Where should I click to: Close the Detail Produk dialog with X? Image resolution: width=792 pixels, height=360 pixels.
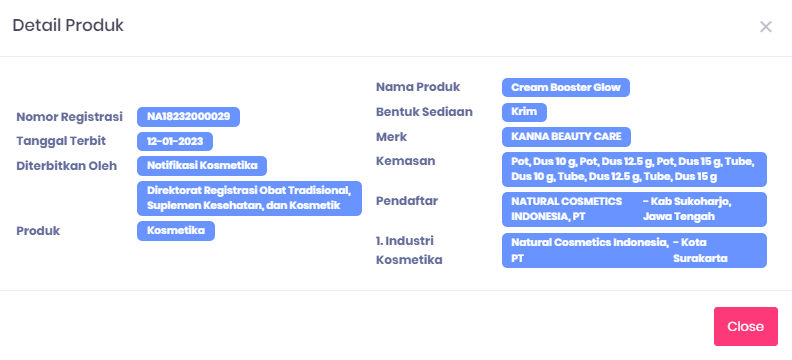point(766,27)
